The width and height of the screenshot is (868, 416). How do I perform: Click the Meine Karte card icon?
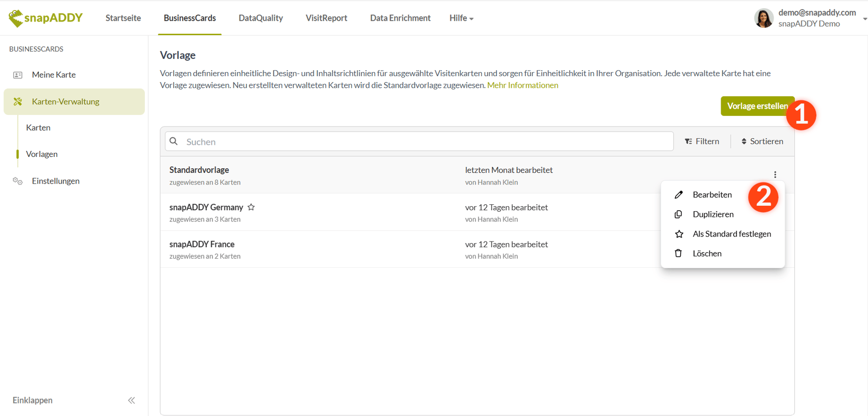click(18, 75)
